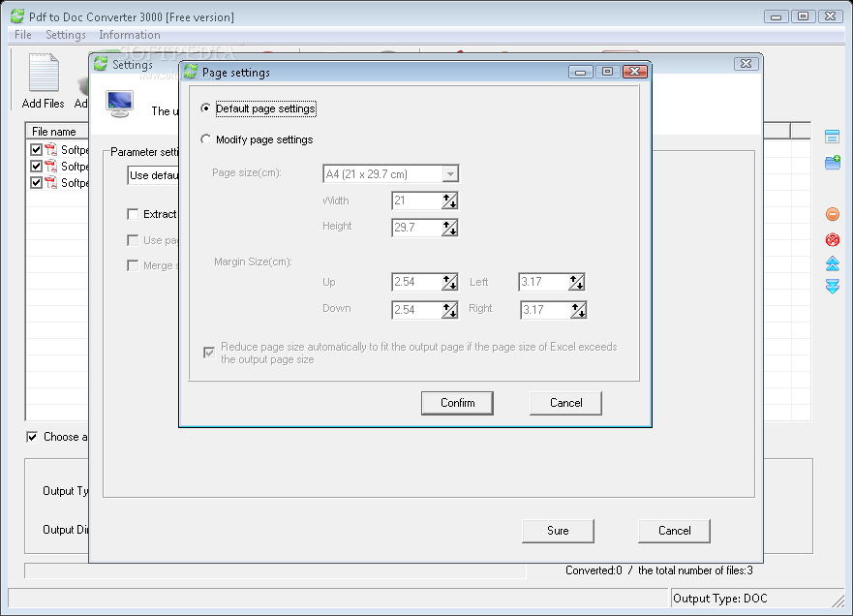Open the Settings menu
This screenshot has width=853, height=616.
[x=66, y=35]
